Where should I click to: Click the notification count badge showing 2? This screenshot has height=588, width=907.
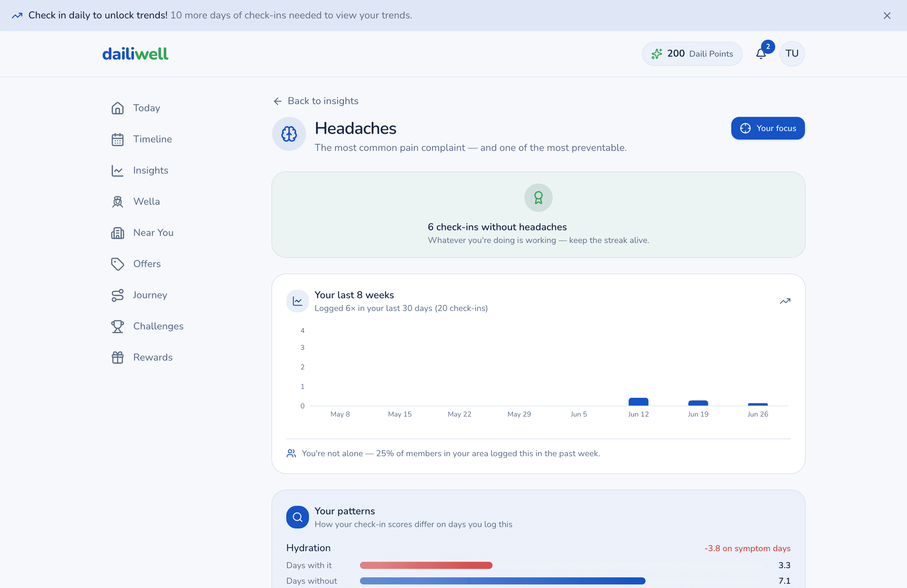768,46
